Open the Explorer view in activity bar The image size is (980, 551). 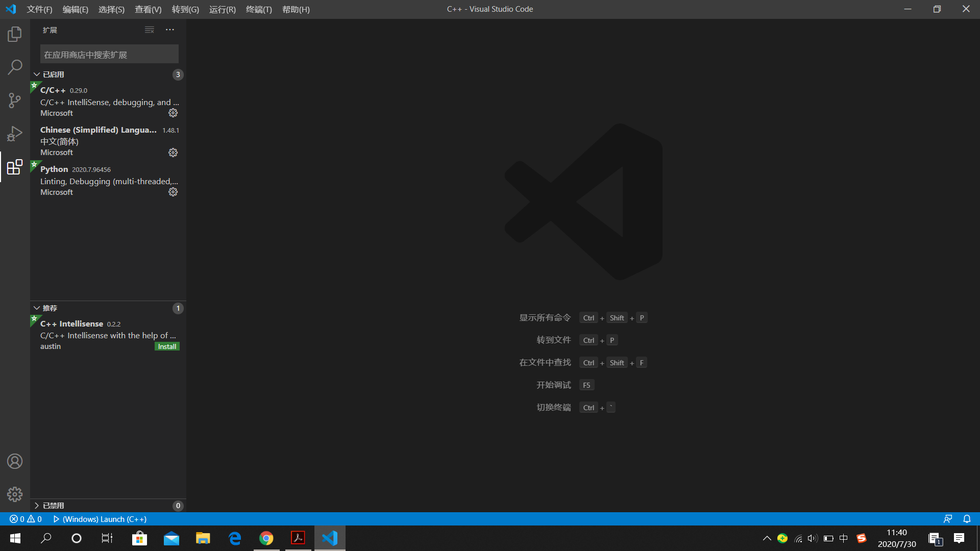15,34
